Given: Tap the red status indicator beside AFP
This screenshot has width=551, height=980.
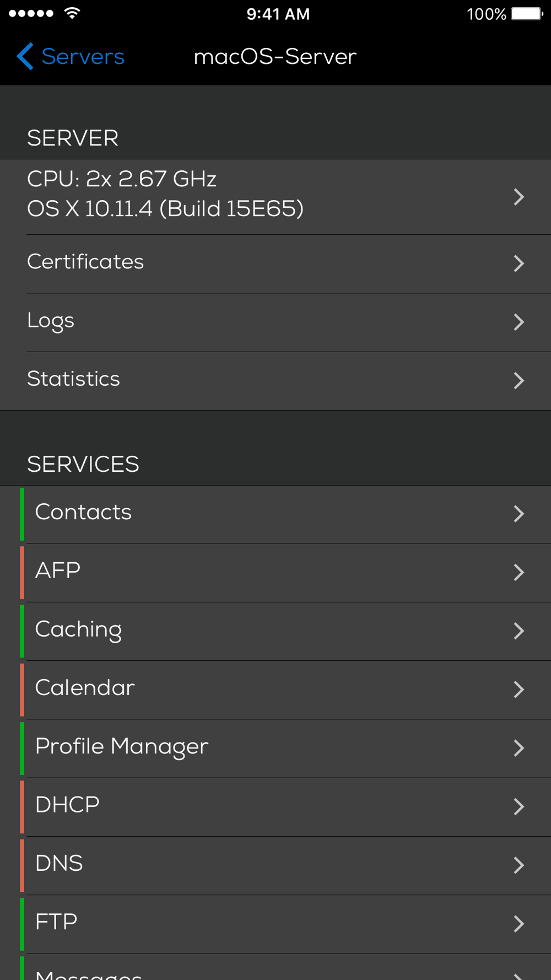Looking at the screenshot, I should 22,572.
